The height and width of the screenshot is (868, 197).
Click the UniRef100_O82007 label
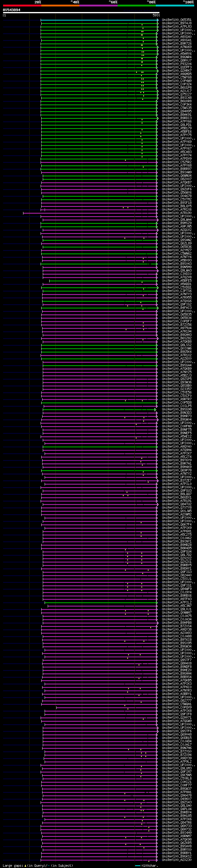coord(176,179)
